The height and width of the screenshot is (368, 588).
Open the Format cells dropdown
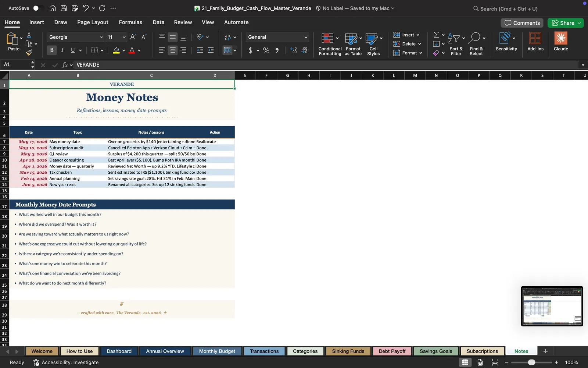coord(421,53)
